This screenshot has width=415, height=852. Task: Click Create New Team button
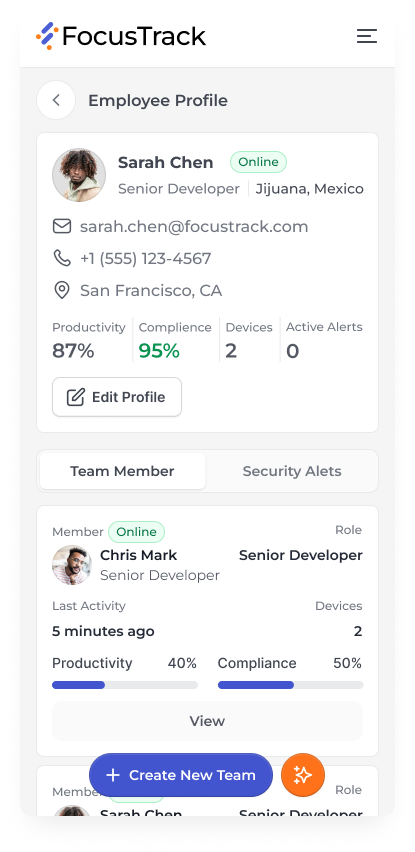(x=181, y=775)
